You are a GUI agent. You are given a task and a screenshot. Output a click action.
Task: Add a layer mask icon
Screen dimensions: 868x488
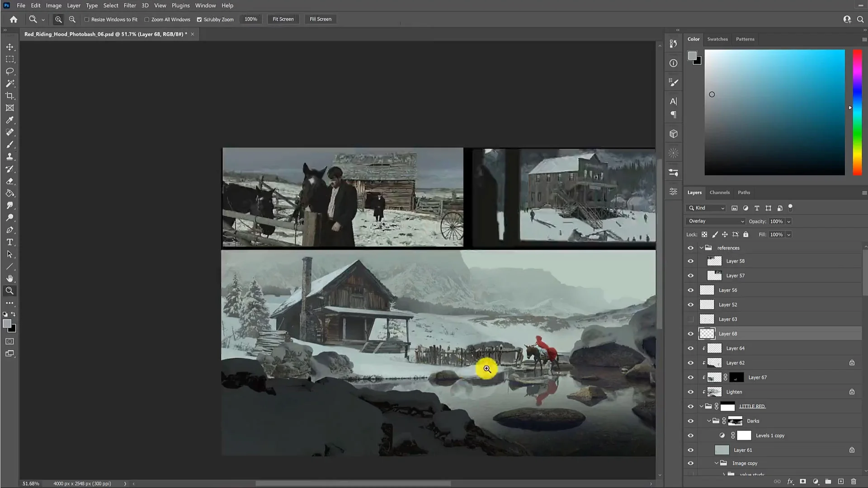tap(803, 482)
